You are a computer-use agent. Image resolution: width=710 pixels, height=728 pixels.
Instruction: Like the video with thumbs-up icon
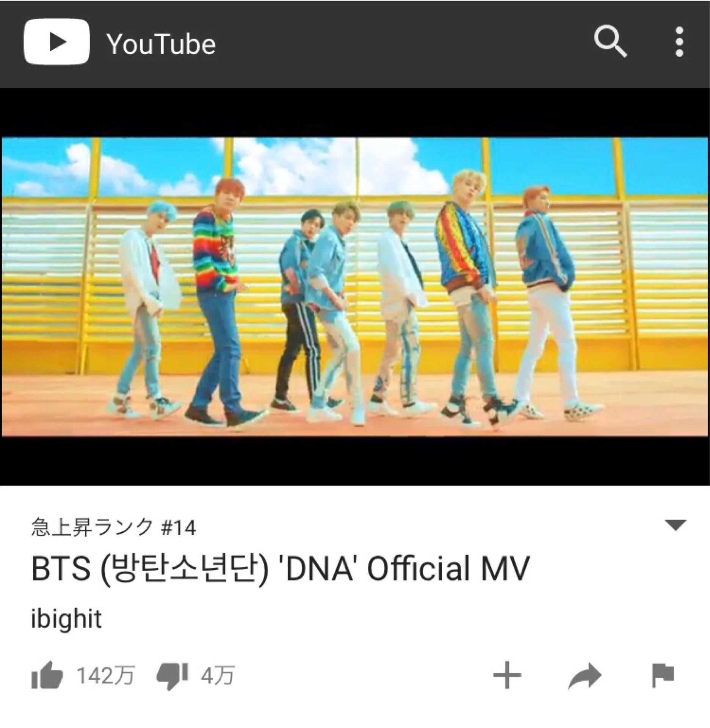pyautogui.click(x=47, y=675)
